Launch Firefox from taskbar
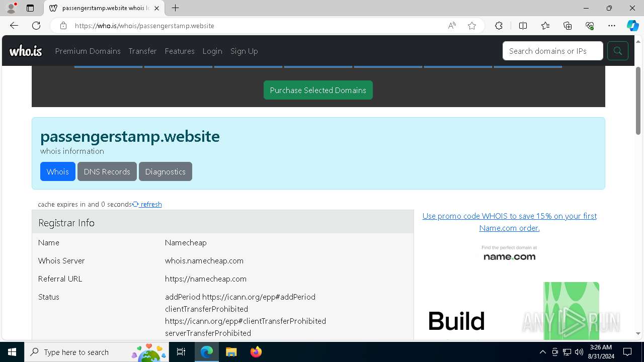The image size is (644, 362). (x=256, y=352)
